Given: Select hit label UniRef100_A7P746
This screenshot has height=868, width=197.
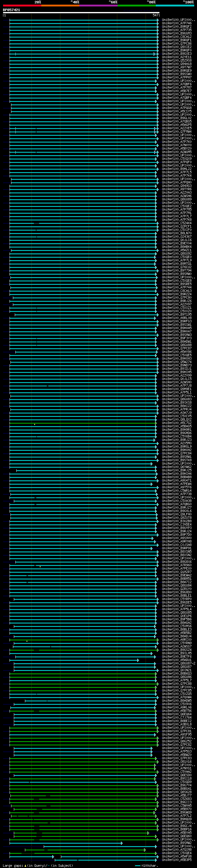Looking at the screenshot, I should (177, 23).
